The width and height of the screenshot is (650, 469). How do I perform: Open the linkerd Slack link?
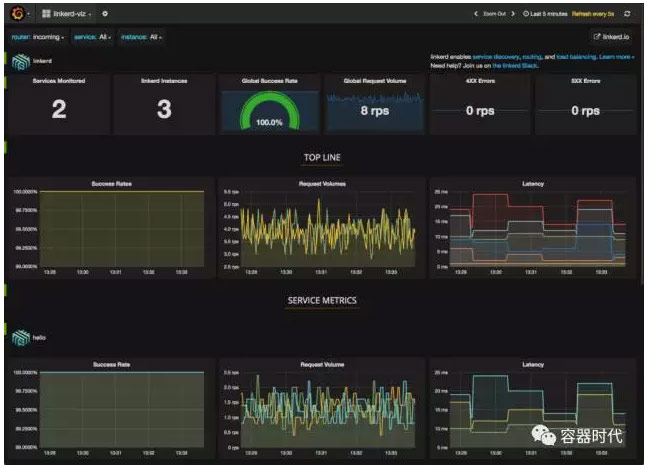[515, 66]
